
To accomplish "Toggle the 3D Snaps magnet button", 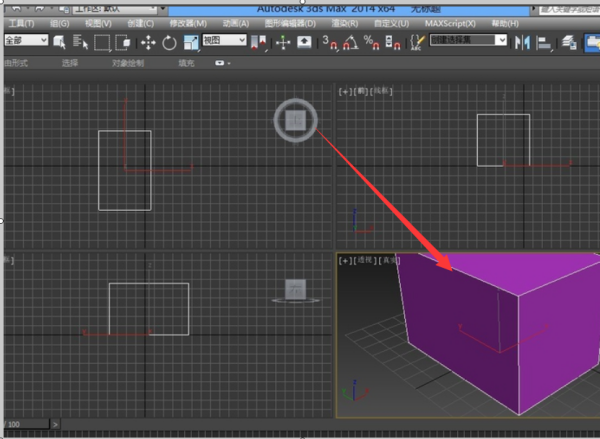I will click(330, 42).
